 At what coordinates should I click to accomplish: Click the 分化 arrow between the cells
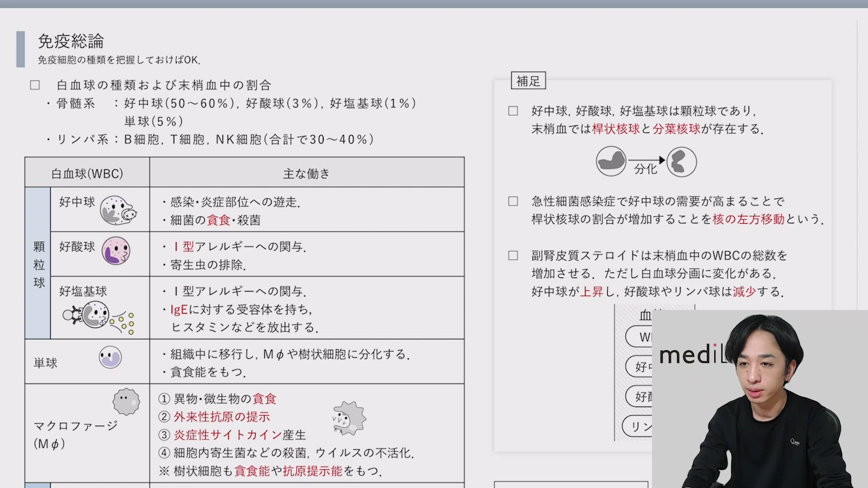point(646,160)
